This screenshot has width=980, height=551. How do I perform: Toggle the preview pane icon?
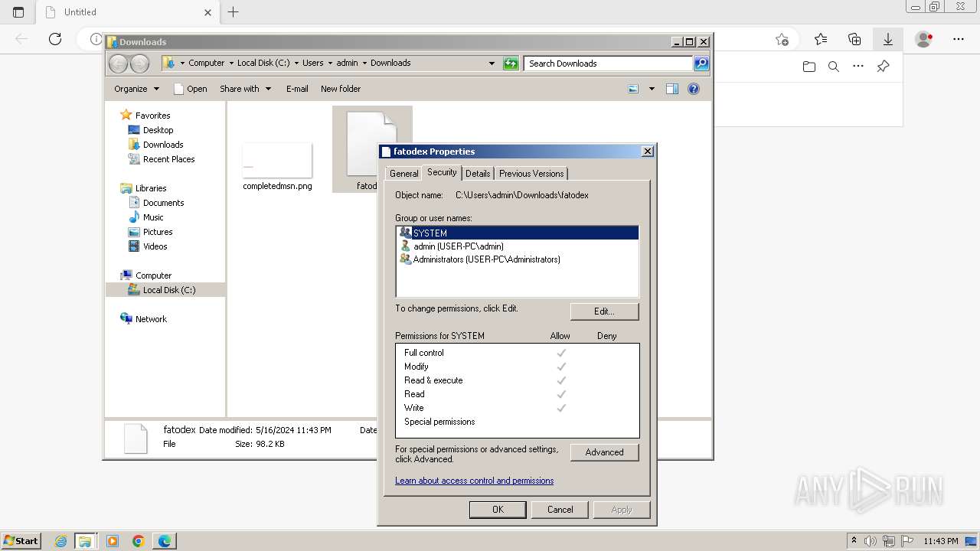coord(672,89)
